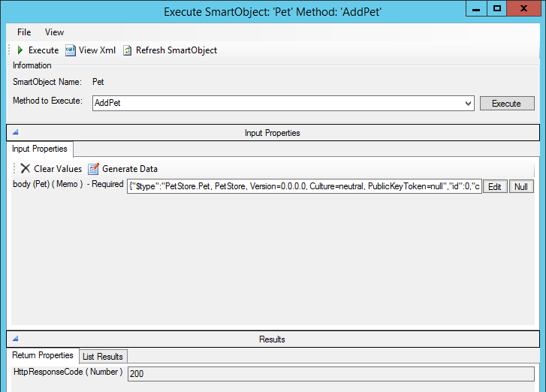The width and height of the screenshot is (546, 392).
Task: Open the File menu
Action: (x=24, y=32)
